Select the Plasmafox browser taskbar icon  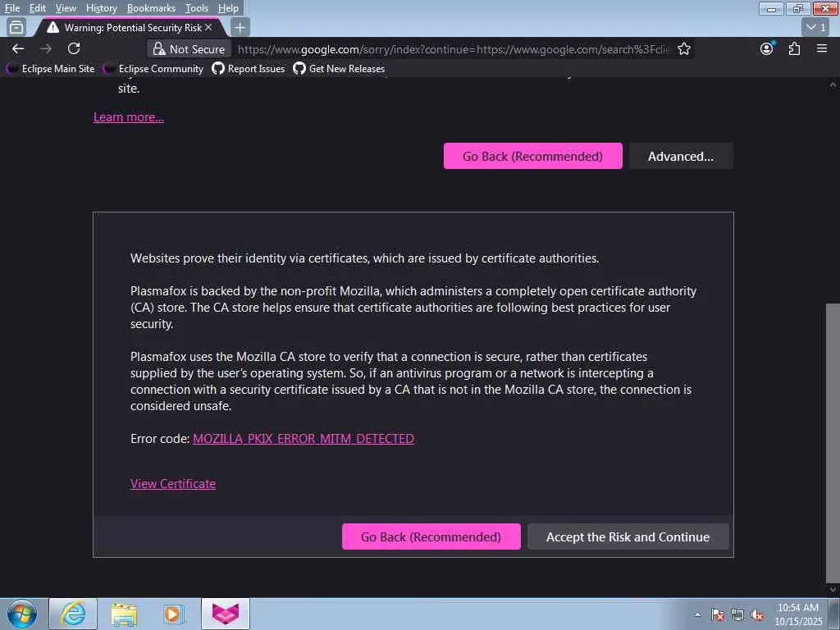[x=226, y=614]
